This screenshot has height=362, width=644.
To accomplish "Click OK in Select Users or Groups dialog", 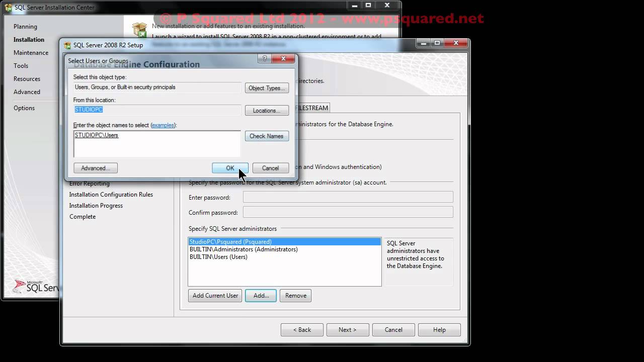I will coord(230,168).
